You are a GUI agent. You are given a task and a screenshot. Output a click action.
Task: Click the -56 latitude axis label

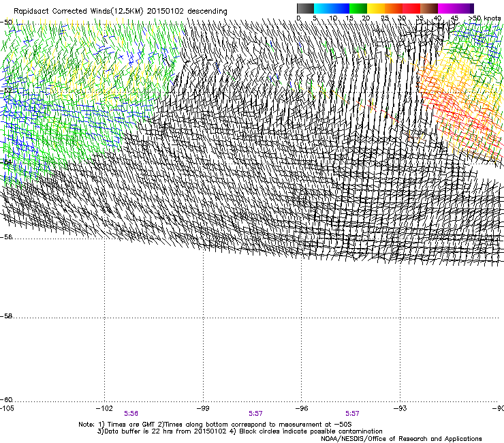coord(6,236)
